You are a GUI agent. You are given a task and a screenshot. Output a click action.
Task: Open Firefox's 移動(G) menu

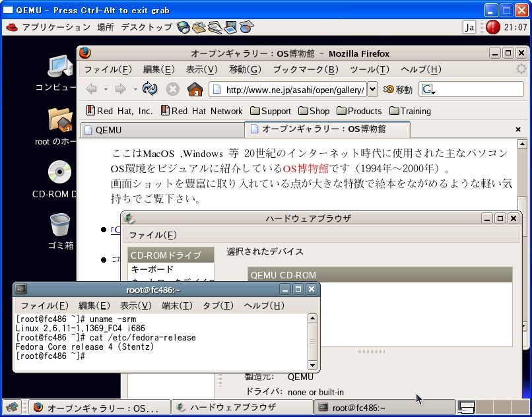click(245, 69)
